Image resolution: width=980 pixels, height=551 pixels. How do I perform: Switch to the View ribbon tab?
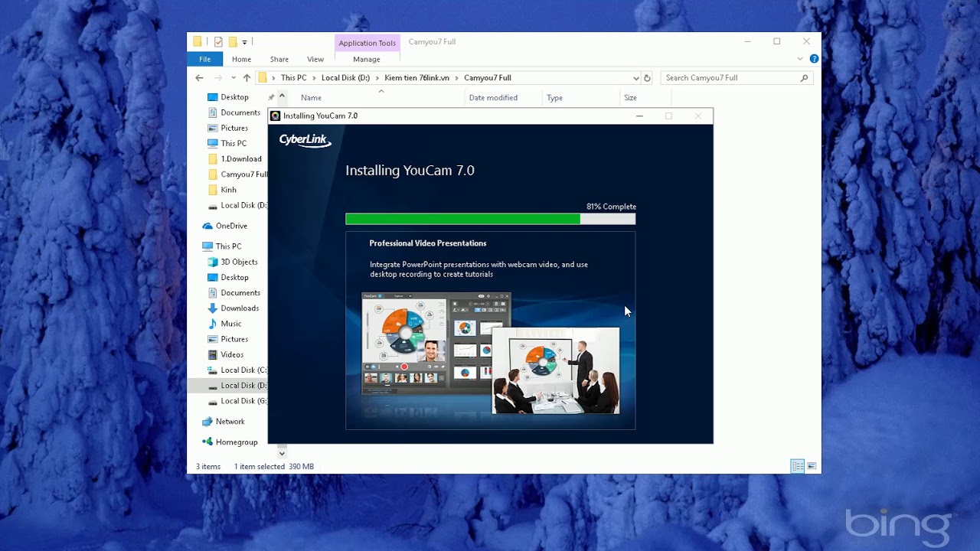click(x=315, y=59)
